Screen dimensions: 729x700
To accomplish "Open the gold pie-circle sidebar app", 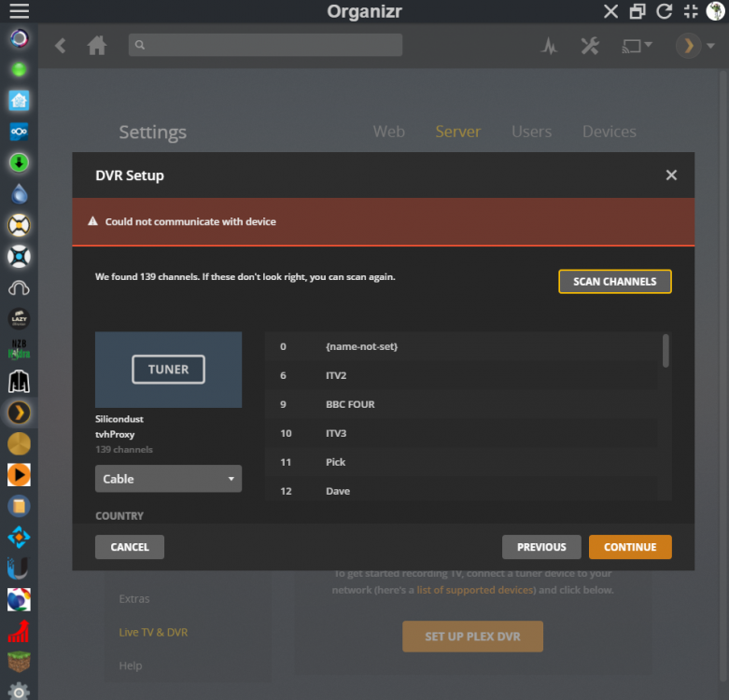I will (x=19, y=443).
